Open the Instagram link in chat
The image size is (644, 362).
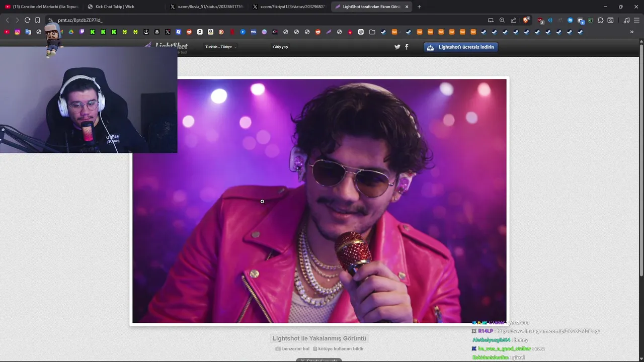tap(548, 331)
